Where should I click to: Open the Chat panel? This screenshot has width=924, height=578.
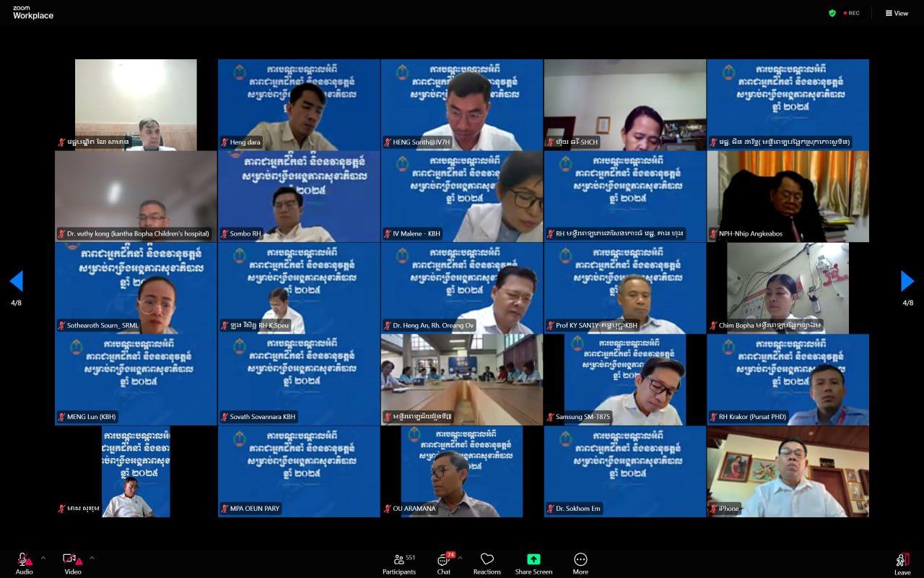444,560
